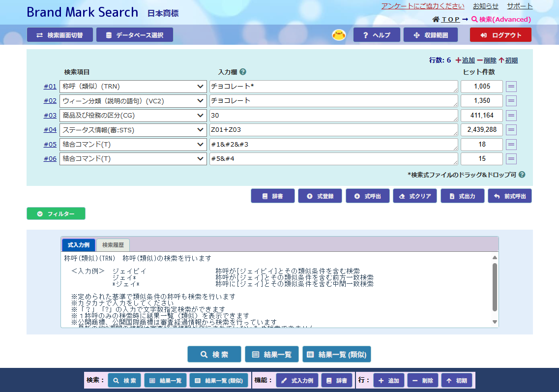Click the #06 row number link
Viewport: 559px width, 392px height.
point(50,159)
